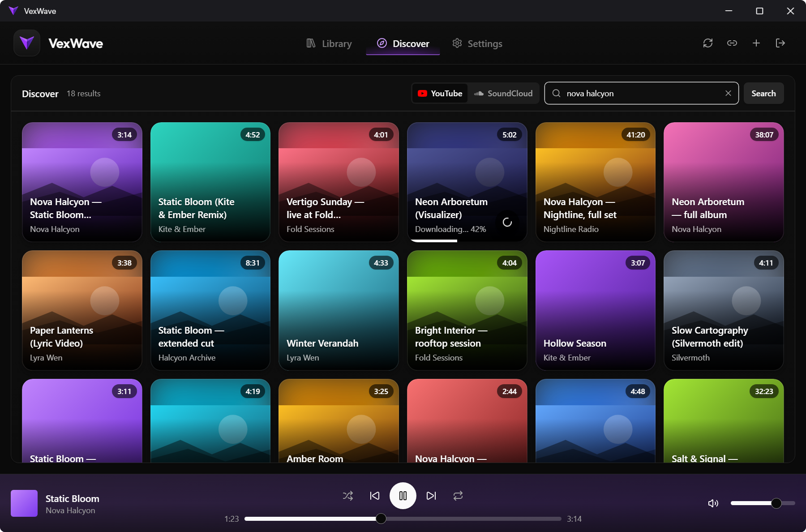The height and width of the screenshot is (532, 806).
Task: Click the Search button
Action: click(763, 93)
